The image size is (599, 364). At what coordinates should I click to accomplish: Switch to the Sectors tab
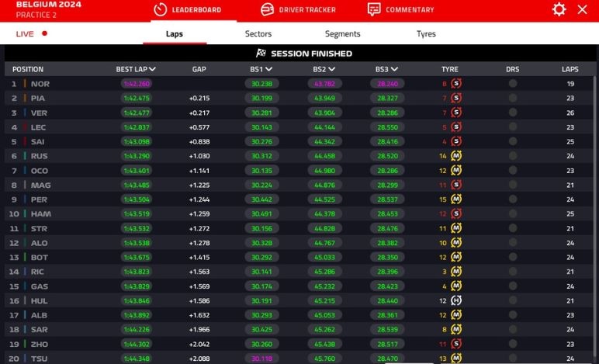258,34
